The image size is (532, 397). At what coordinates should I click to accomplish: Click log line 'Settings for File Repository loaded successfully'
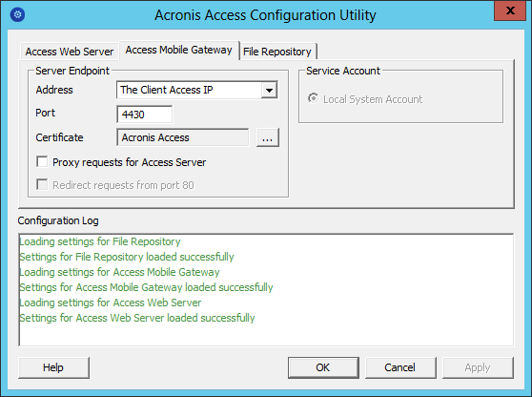coord(127,257)
